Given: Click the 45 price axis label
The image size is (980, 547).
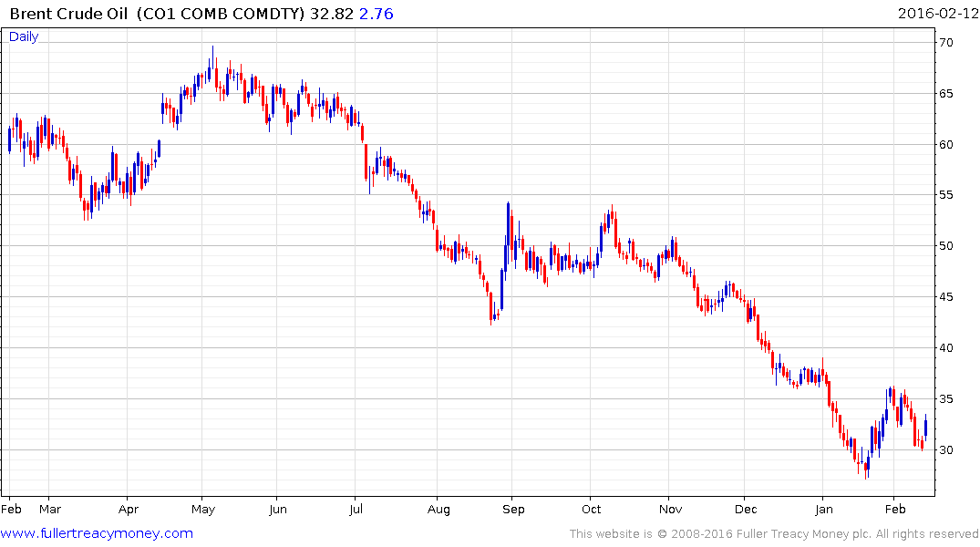Looking at the screenshot, I should 945,297.
